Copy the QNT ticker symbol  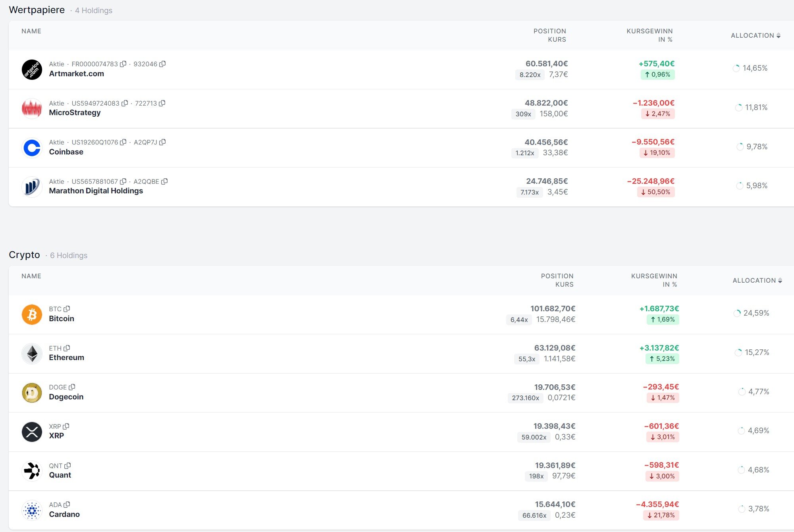(67, 466)
